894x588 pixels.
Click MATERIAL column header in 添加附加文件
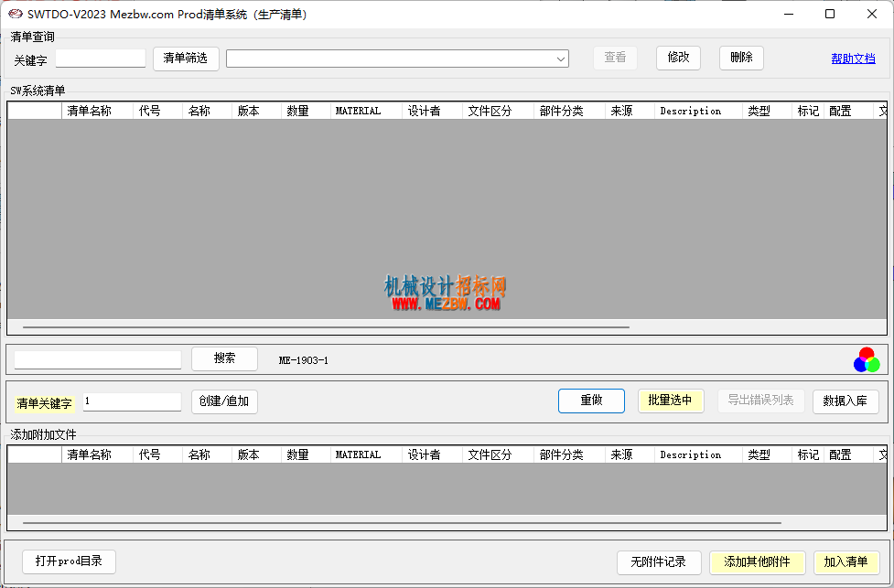366,454
